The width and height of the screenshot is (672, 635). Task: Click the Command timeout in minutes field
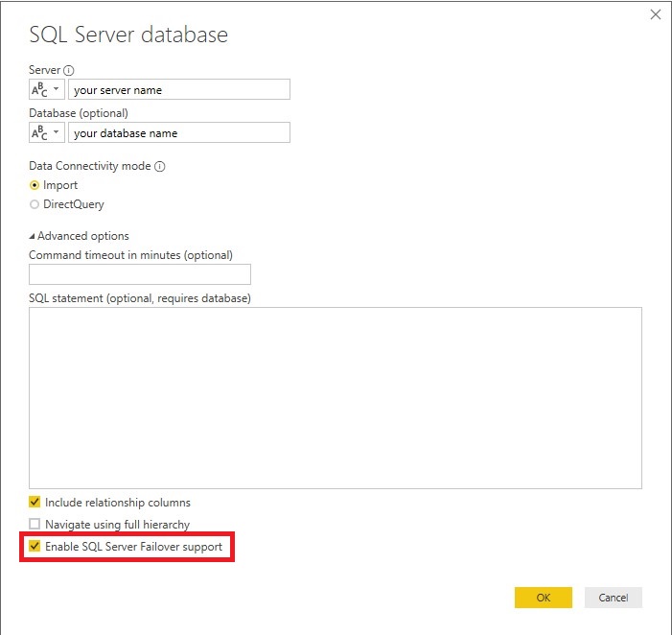pyautogui.click(x=140, y=274)
